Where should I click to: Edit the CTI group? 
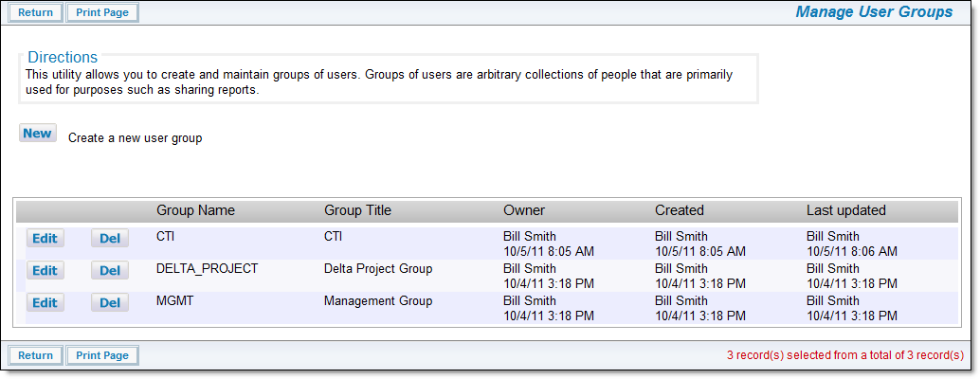pyautogui.click(x=45, y=238)
